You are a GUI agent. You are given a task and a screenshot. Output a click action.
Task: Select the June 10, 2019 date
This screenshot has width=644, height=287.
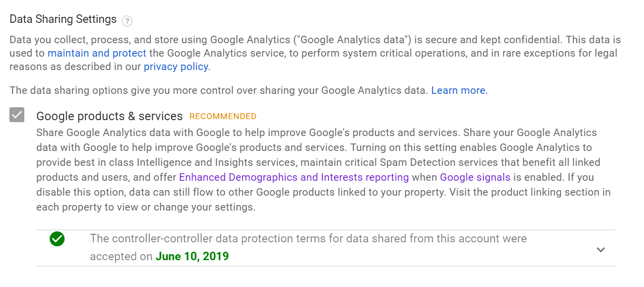pos(192,257)
